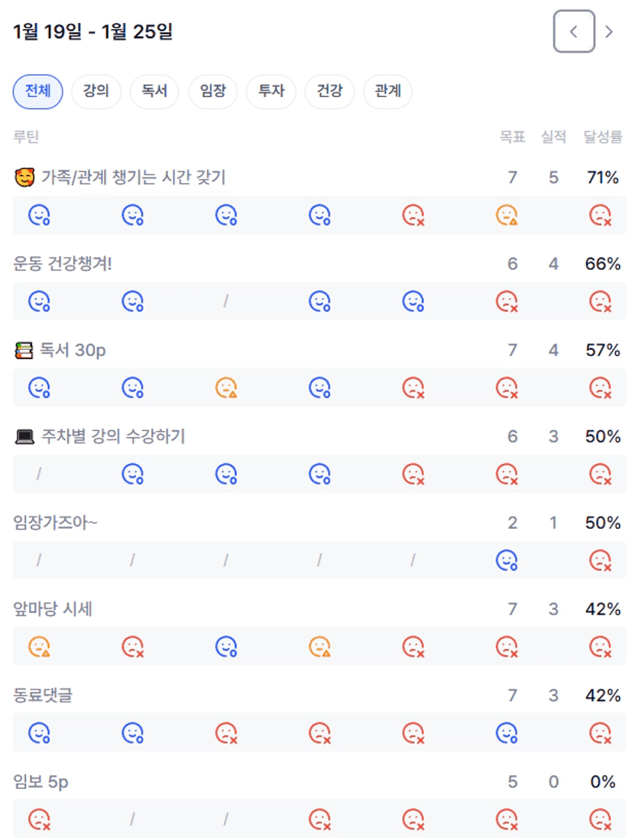Screen dimensions: 632x840
Task: Click the 달성률 column header
Action: [602, 137]
